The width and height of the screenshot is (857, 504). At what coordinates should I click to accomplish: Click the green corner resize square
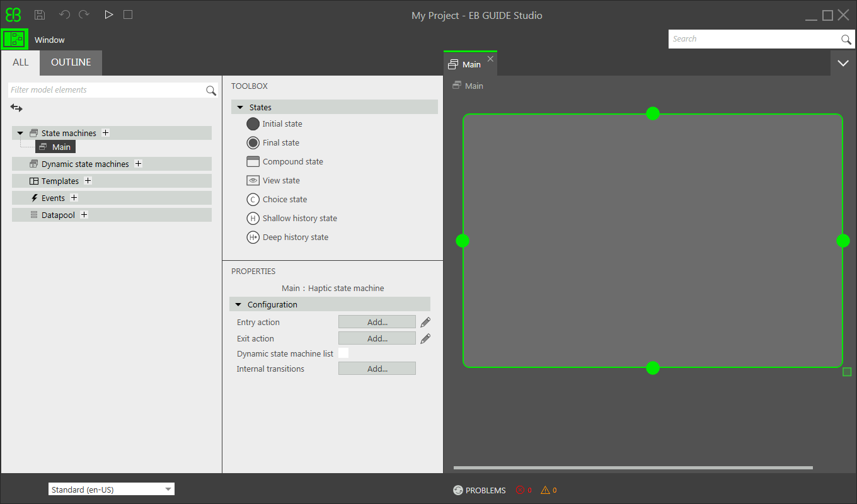[847, 372]
